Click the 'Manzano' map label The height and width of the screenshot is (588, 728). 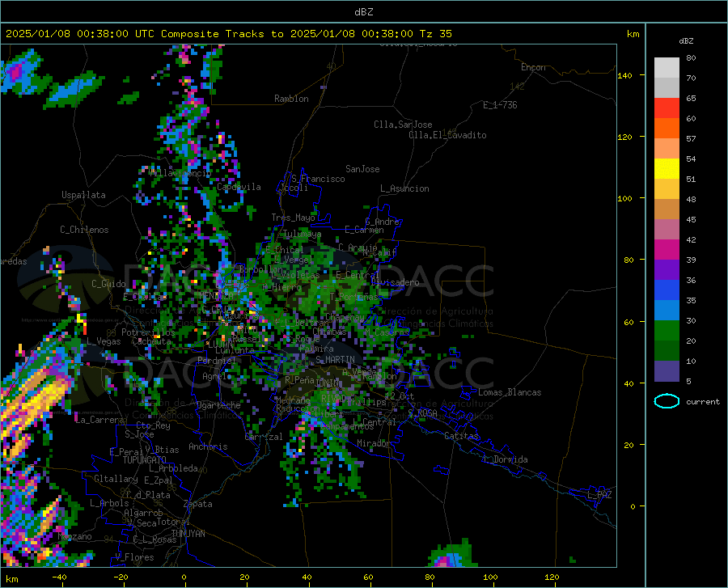(74, 536)
